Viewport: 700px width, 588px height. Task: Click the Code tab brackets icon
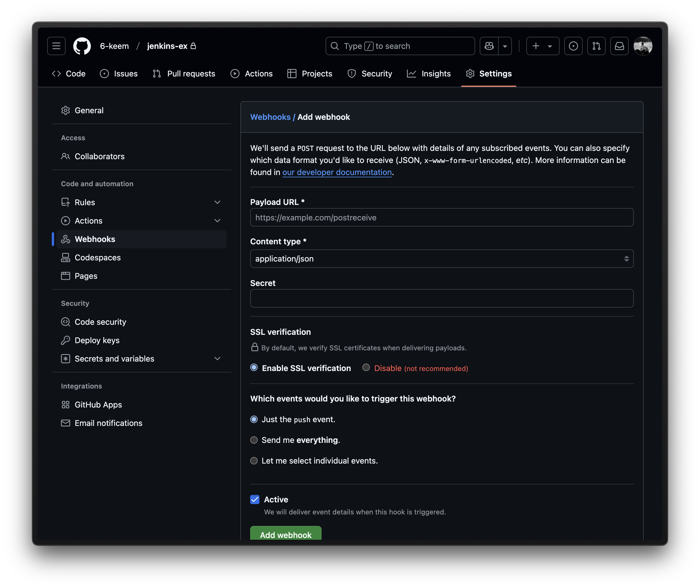56,74
